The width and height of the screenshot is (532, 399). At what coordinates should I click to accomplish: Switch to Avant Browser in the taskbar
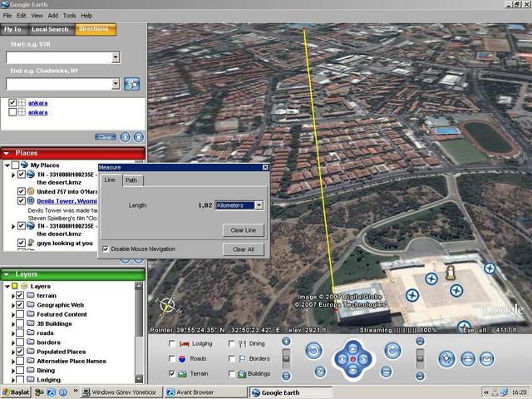pos(206,392)
